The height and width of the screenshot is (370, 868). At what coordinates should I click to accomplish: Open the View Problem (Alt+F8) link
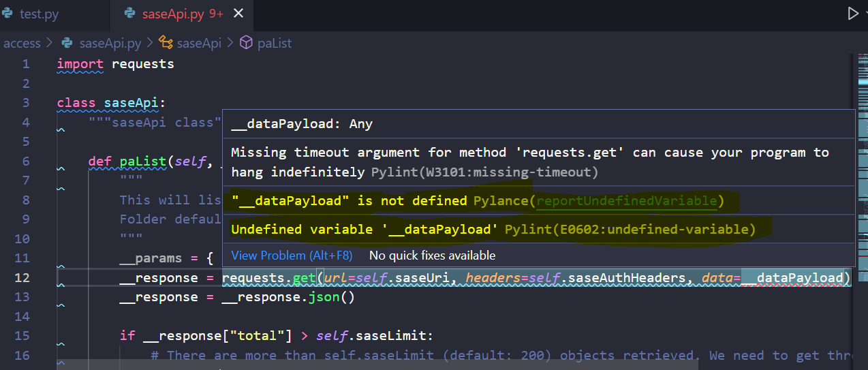(x=292, y=256)
